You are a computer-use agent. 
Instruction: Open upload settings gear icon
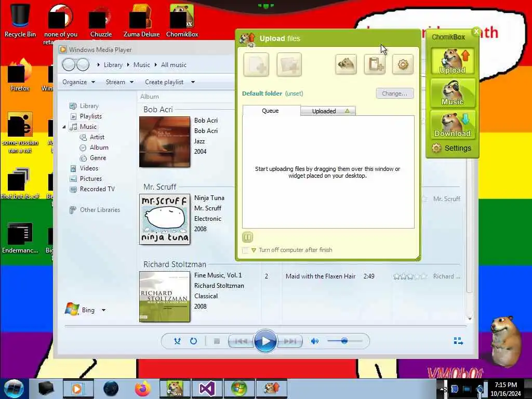click(403, 64)
